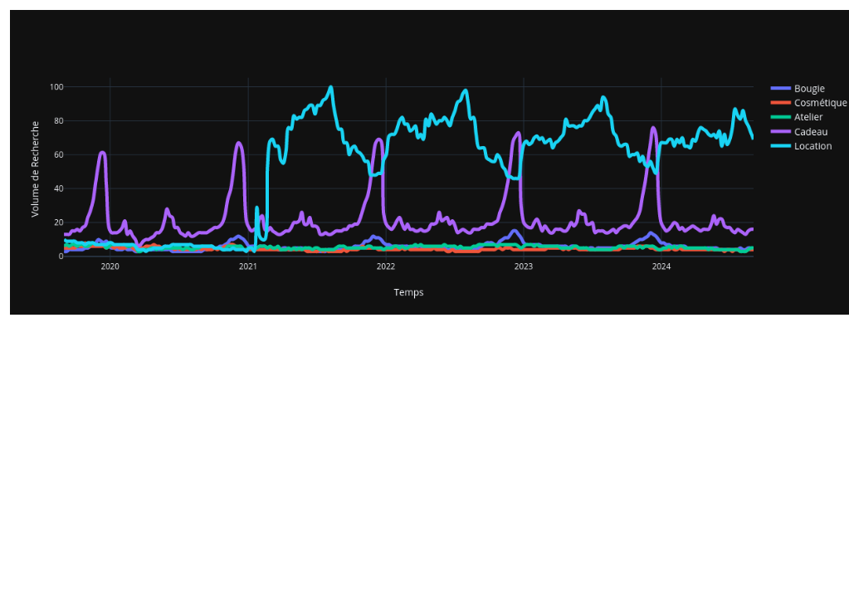This screenshot has width=849, height=616.
Task: Click the 2024 x-axis tick label
Action: coord(661,266)
